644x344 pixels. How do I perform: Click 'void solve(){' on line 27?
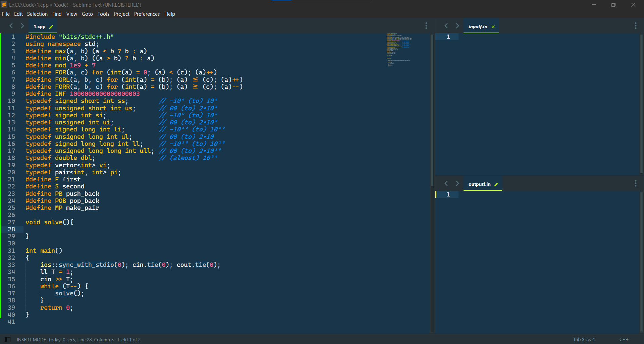click(49, 222)
